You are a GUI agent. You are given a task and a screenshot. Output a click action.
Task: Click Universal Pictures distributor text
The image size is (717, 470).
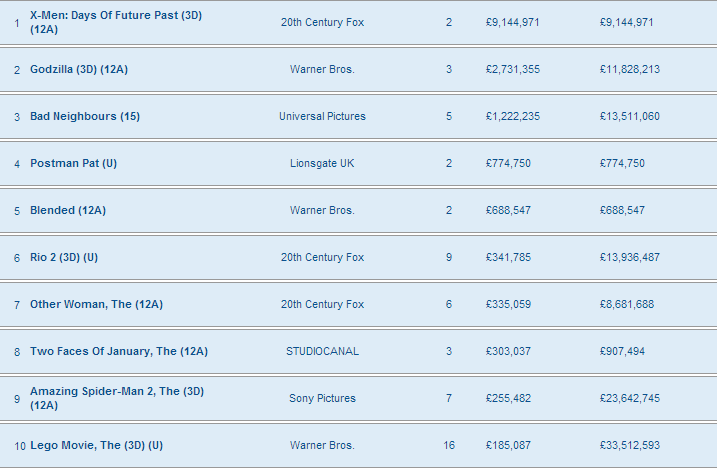pos(322,117)
